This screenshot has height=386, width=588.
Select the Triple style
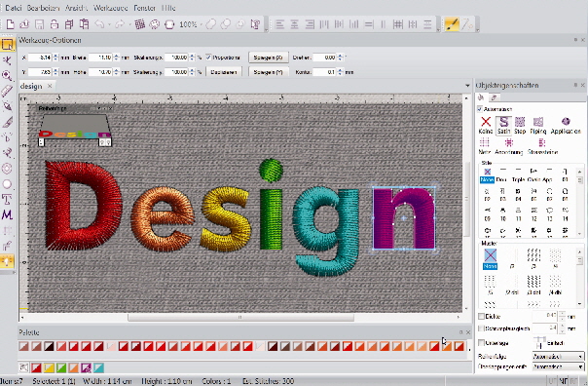[518, 175]
